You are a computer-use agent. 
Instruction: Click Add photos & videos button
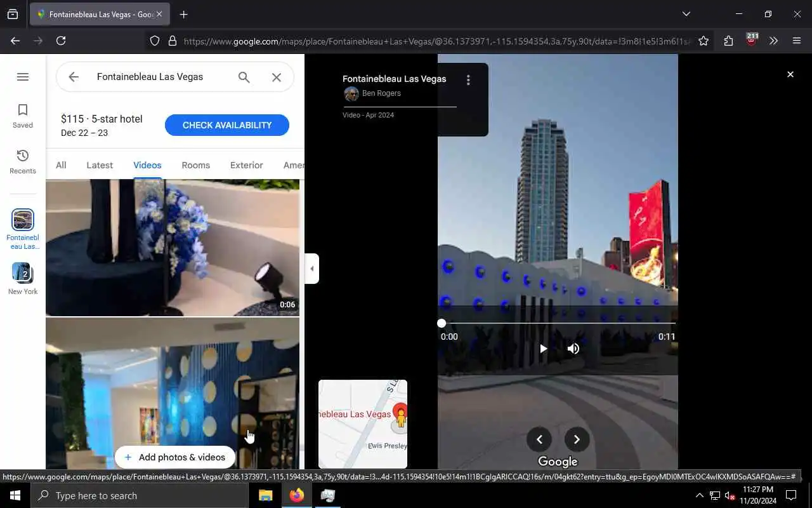(x=175, y=457)
